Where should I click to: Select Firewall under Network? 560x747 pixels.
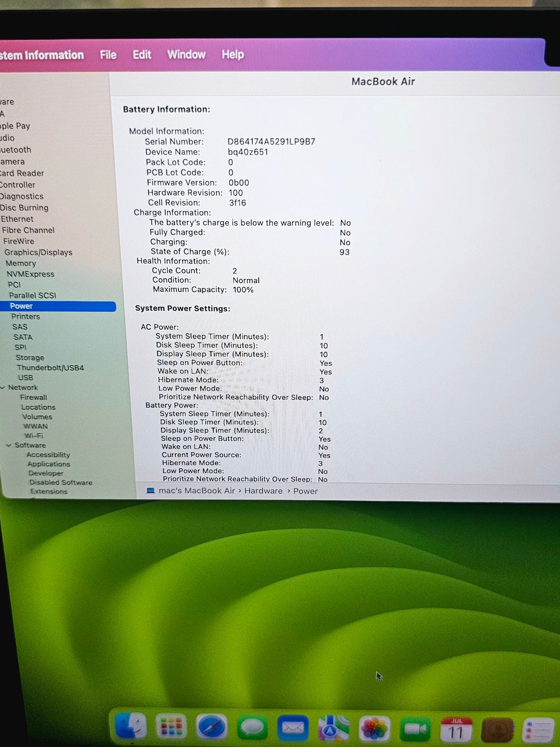pyautogui.click(x=34, y=397)
